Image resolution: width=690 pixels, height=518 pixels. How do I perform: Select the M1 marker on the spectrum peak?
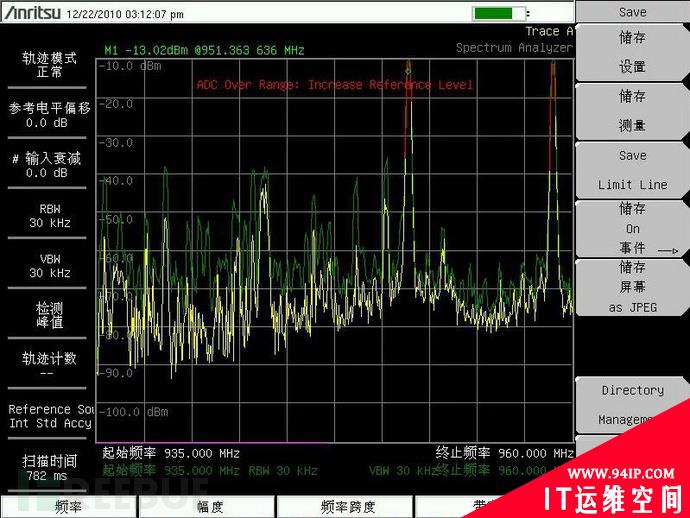(408, 69)
